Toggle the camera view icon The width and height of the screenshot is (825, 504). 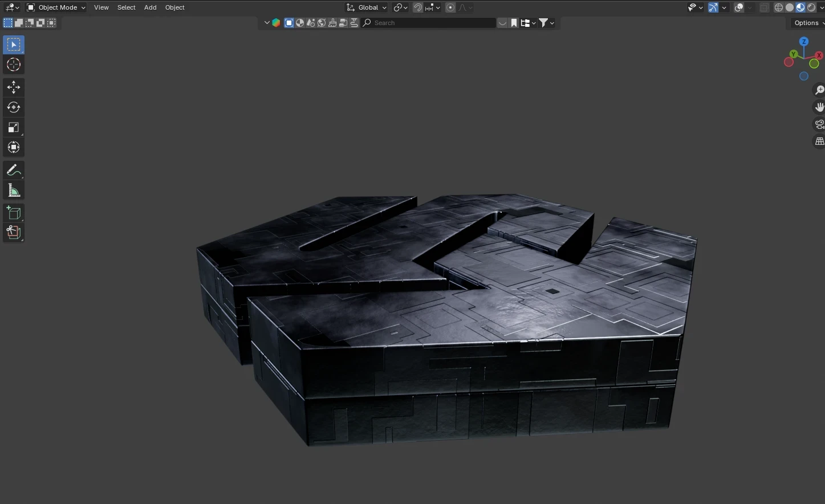(x=819, y=124)
